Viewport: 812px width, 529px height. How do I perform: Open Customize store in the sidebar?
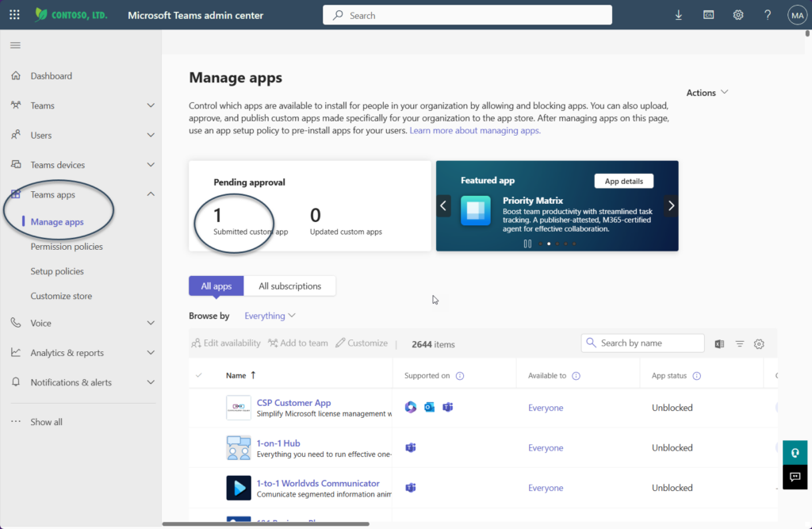tap(61, 296)
